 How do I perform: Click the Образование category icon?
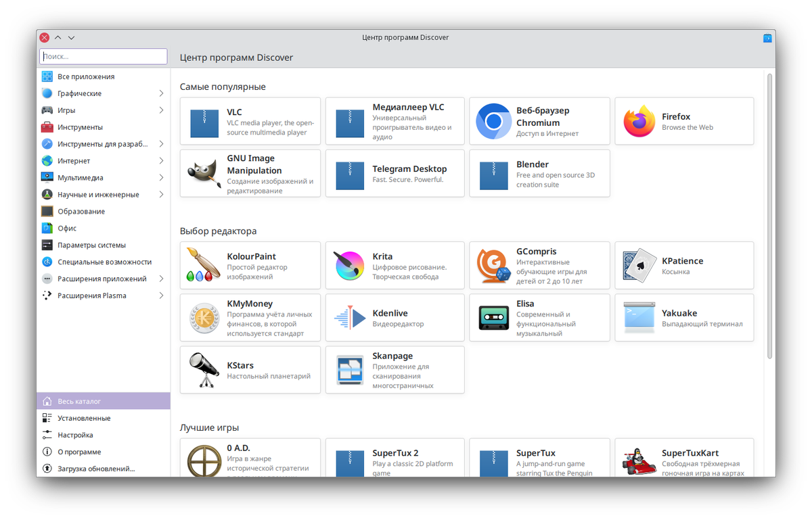[47, 211]
